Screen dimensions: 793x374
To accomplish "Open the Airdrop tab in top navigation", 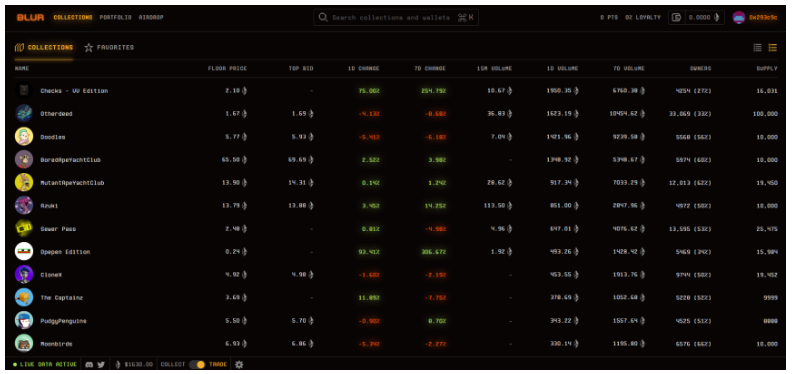I will coord(151,18).
